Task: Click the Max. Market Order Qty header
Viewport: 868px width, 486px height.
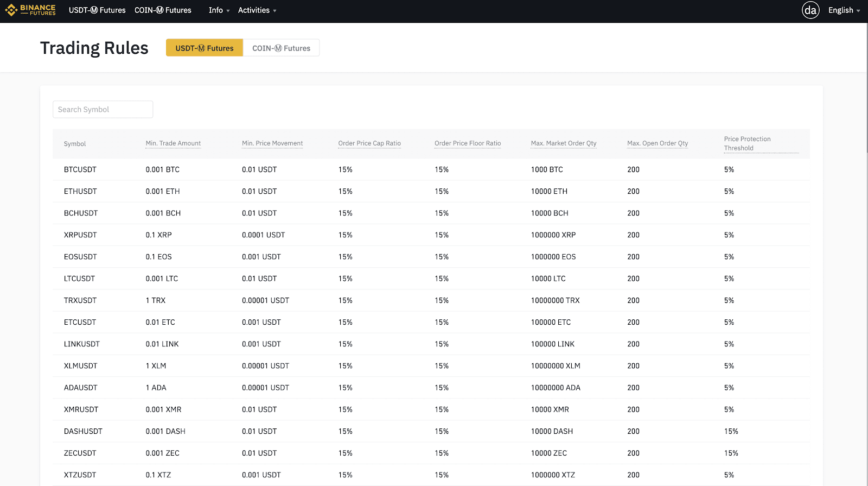Action: point(564,143)
